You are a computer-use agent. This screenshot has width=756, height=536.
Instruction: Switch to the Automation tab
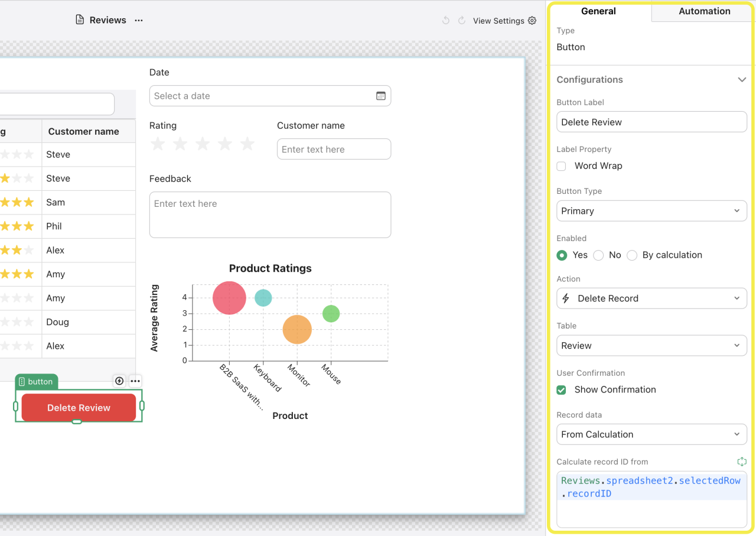click(x=704, y=11)
